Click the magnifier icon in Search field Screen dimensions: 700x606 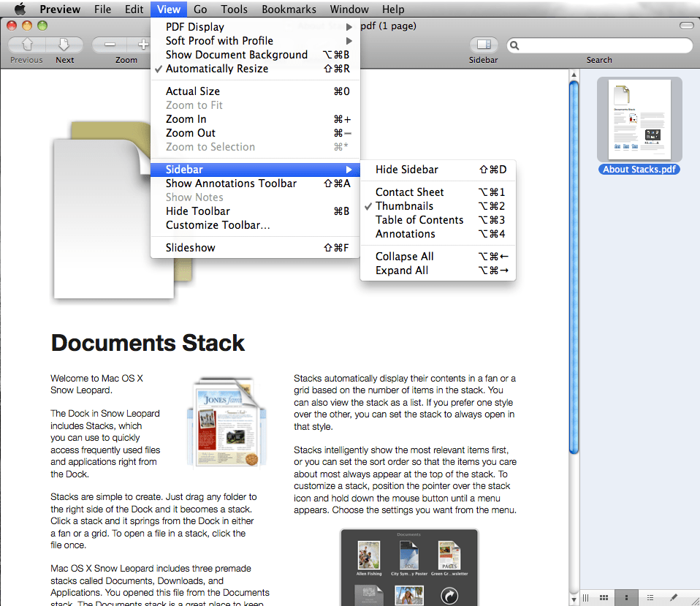514,45
